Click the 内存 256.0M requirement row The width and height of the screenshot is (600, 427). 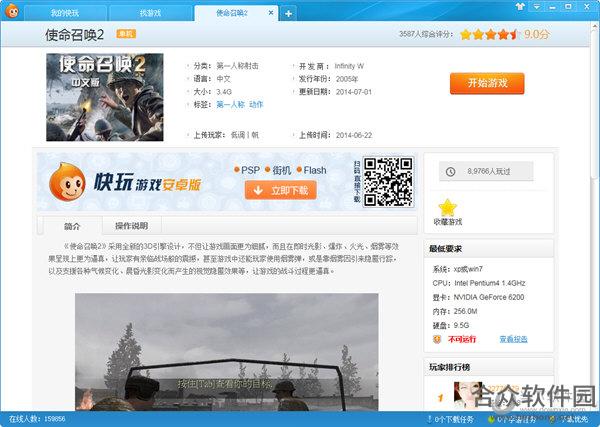pos(455,311)
